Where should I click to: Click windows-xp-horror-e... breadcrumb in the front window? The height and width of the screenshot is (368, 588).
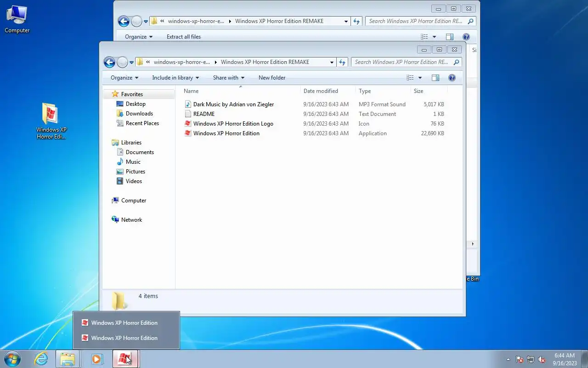click(x=181, y=62)
